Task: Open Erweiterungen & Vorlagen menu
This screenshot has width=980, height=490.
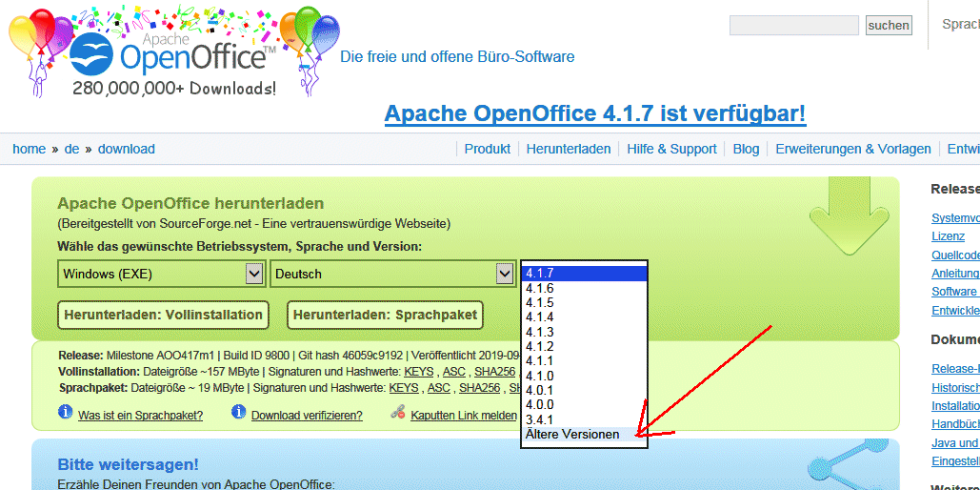Action: (852, 149)
